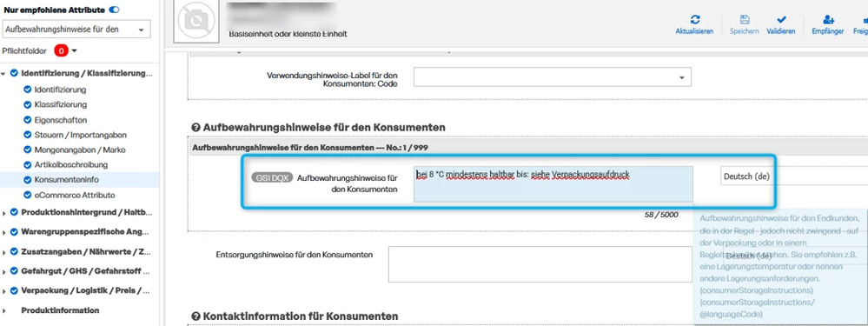Viewport: 868px width, 326px height.
Task: Collapse the Identifizierung / Klassifizierung section
Action: (x=3, y=74)
